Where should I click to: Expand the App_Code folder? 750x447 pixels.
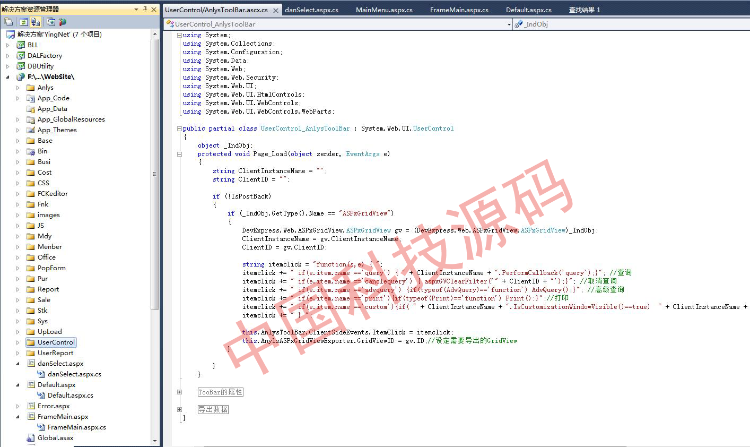click(x=18, y=98)
